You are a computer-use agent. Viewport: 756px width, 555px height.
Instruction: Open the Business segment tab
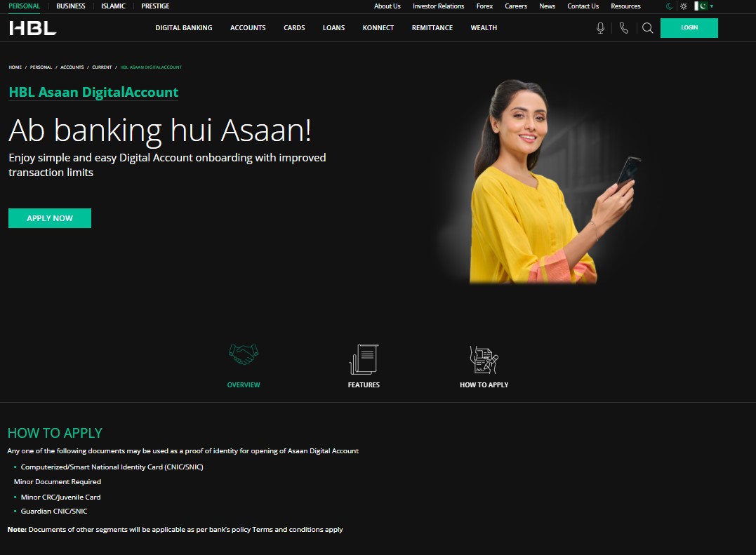click(71, 6)
